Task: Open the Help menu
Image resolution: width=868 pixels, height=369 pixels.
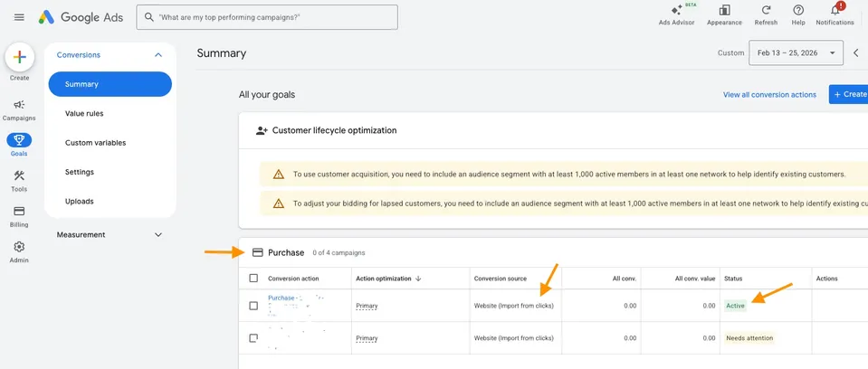Action: (x=798, y=15)
